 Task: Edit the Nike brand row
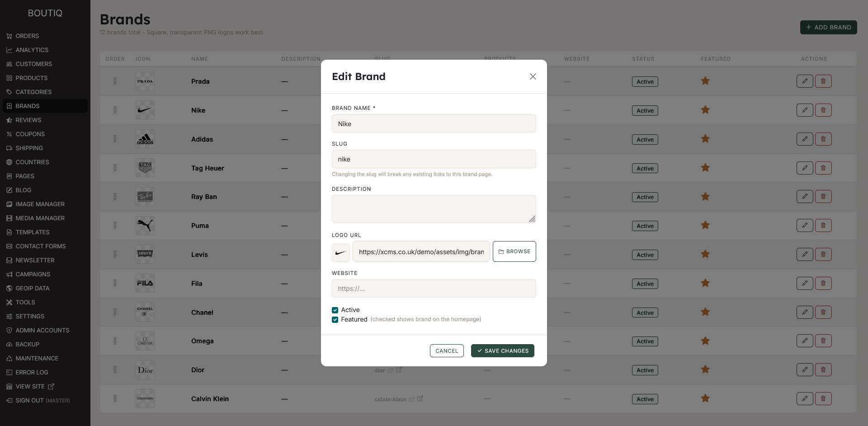[805, 110]
